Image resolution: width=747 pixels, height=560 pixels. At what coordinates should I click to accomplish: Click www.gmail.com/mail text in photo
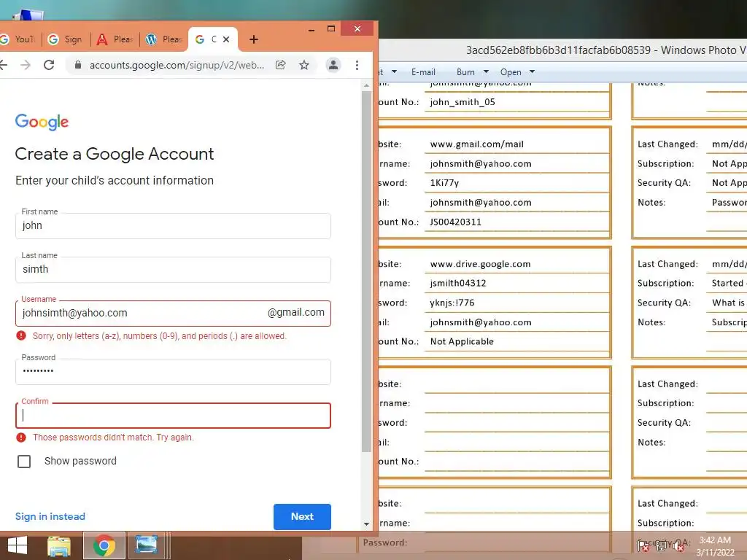tap(476, 144)
